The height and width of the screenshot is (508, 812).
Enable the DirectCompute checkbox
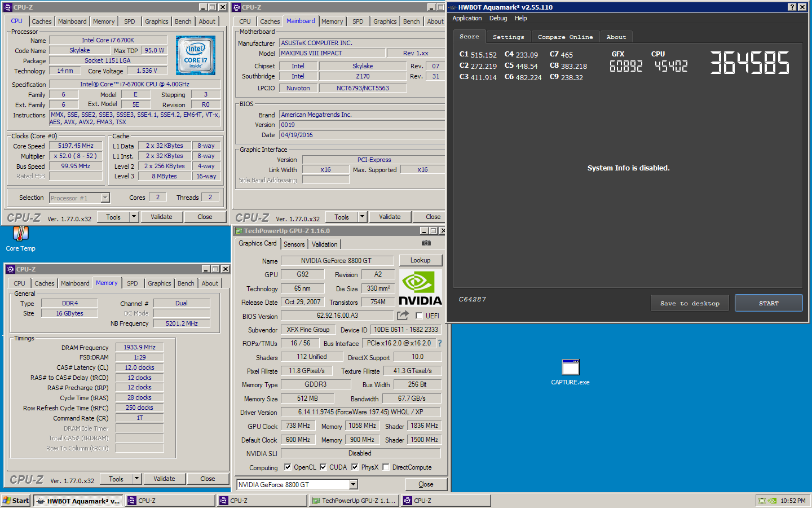pos(386,467)
